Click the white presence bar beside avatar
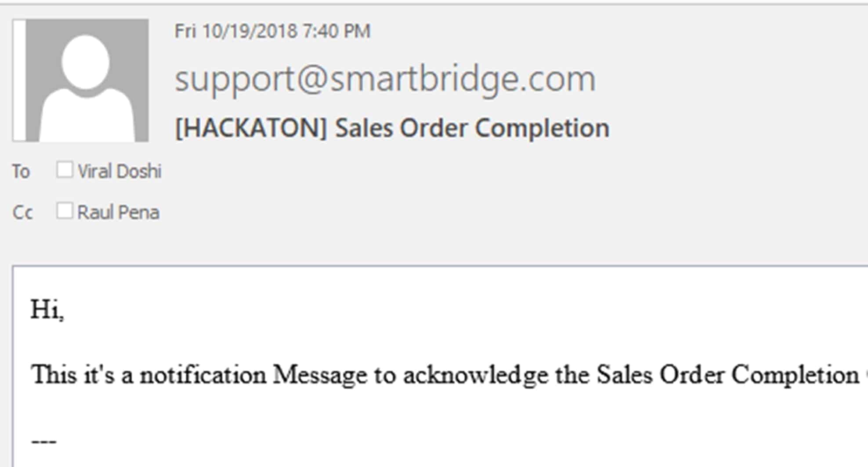The width and height of the screenshot is (868, 467). coord(19,80)
